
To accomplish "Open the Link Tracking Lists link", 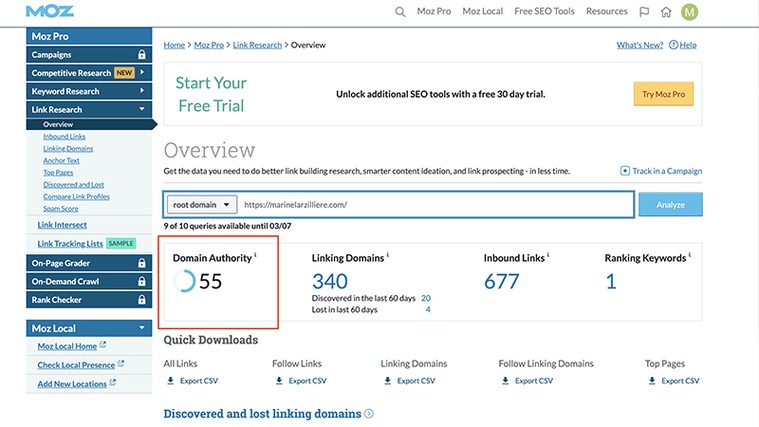I will (x=70, y=244).
